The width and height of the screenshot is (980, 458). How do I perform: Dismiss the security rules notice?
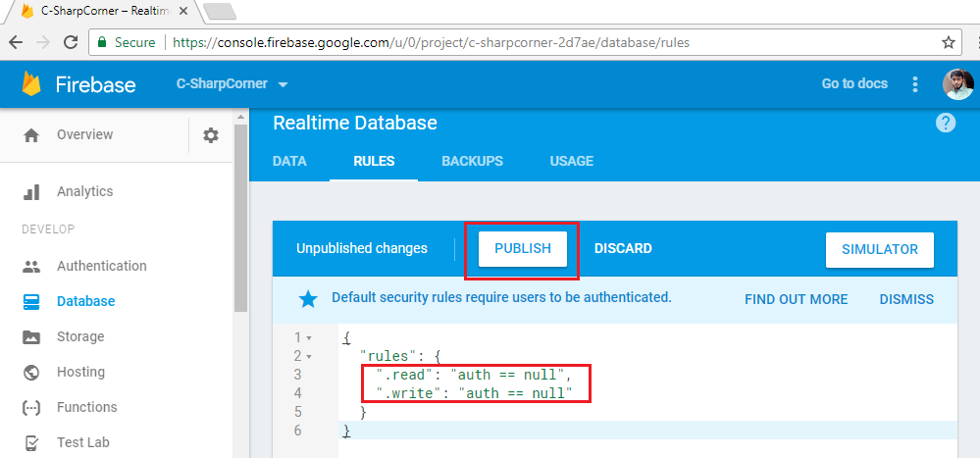click(906, 299)
